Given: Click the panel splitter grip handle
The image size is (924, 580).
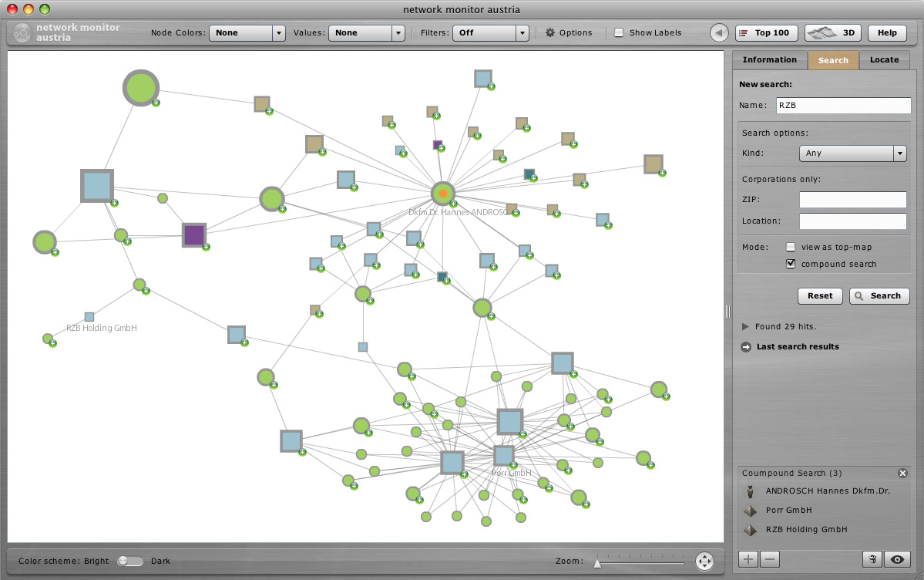Looking at the screenshot, I should point(727,312).
